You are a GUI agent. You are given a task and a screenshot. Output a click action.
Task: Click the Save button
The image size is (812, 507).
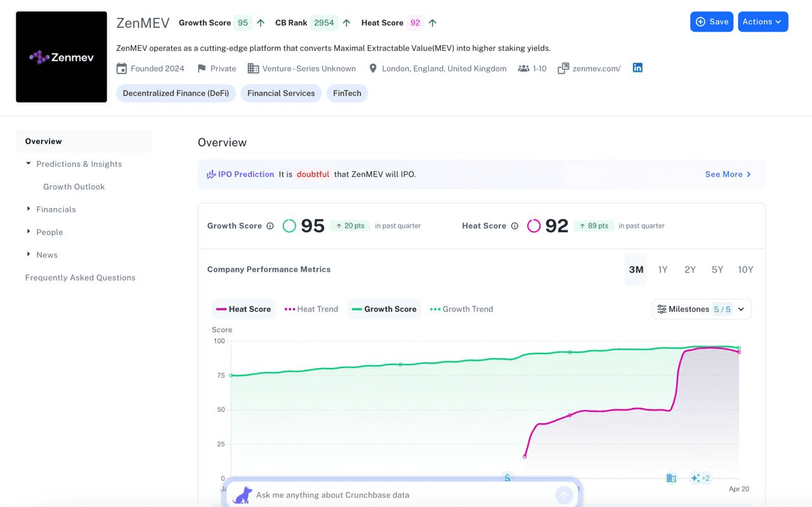coord(712,21)
